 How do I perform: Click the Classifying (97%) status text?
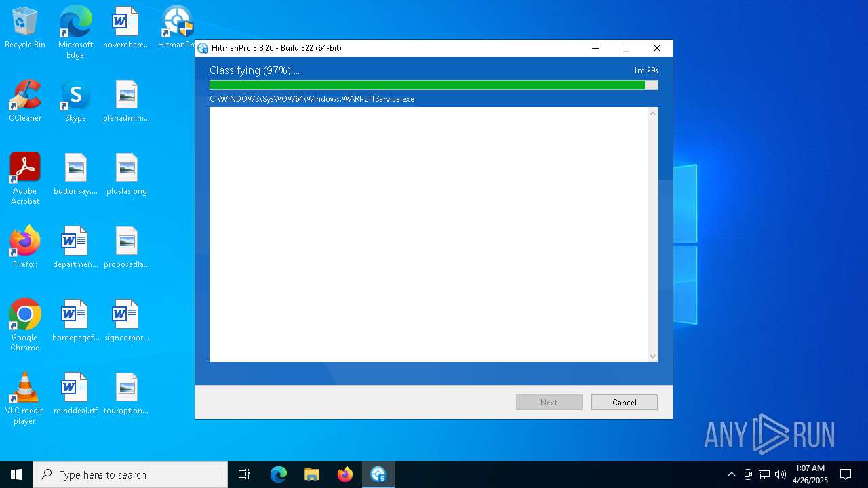[254, 70]
